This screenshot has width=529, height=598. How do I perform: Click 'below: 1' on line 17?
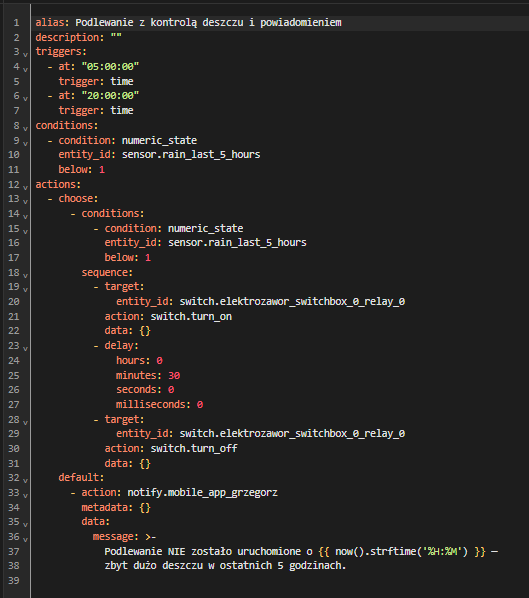click(128, 257)
